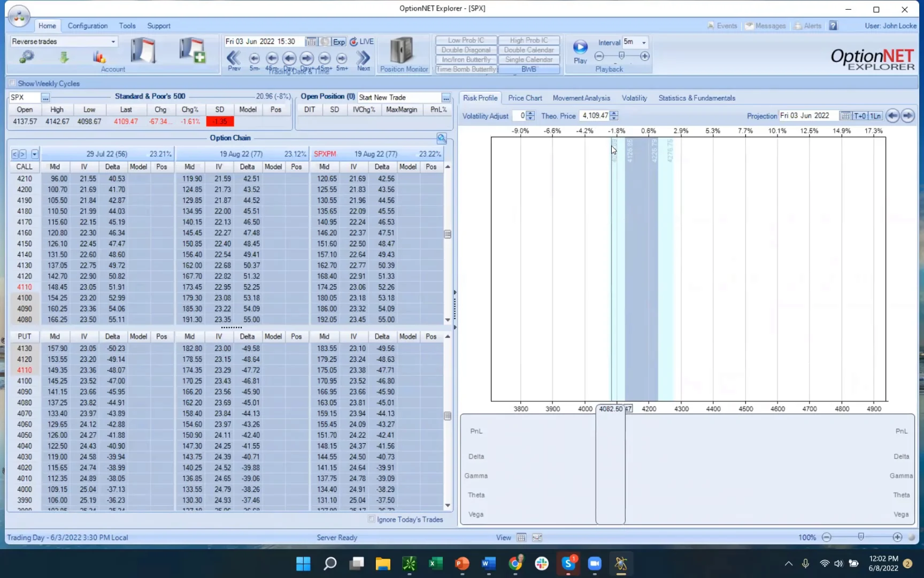Image resolution: width=924 pixels, height=578 pixels.
Task: Open the Movement Analysis tab
Action: point(581,98)
